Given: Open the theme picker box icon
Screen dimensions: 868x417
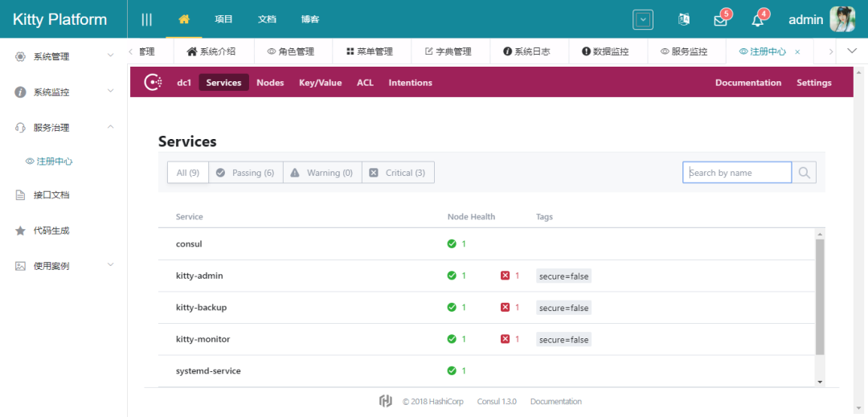Looking at the screenshot, I should click(x=643, y=20).
